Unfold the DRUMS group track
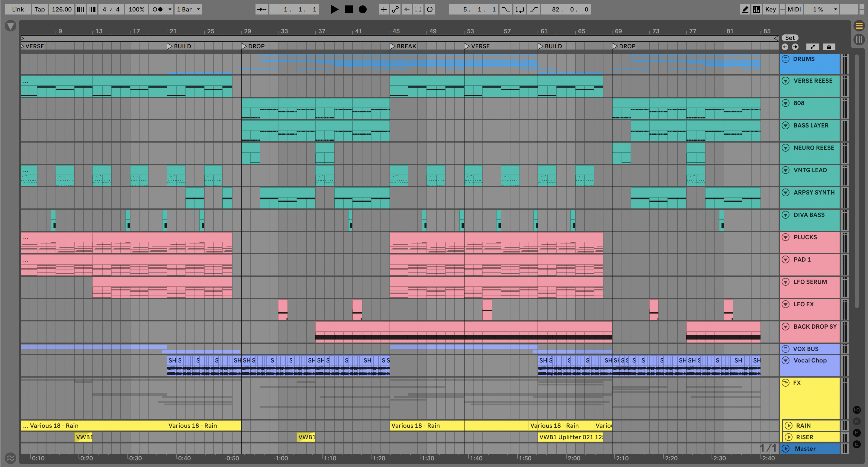Screen dimensions: 868x467 tap(786, 59)
